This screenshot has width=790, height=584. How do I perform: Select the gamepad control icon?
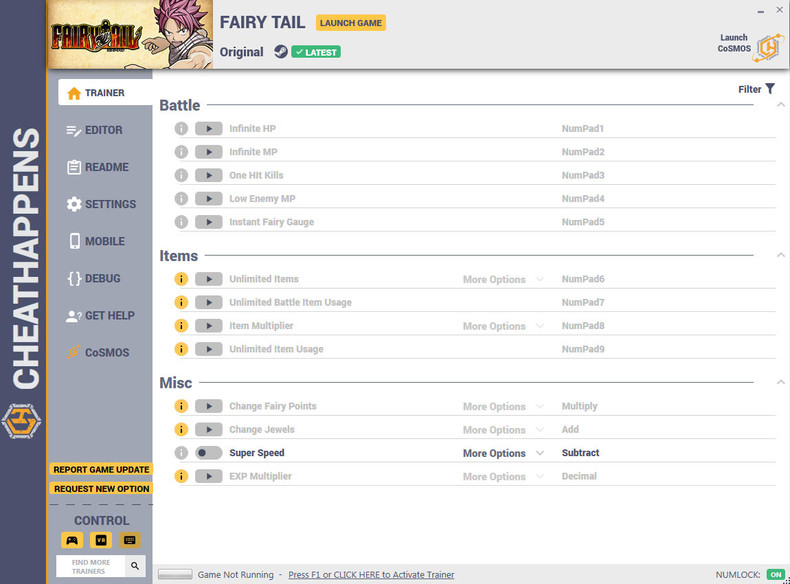[x=72, y=540]
